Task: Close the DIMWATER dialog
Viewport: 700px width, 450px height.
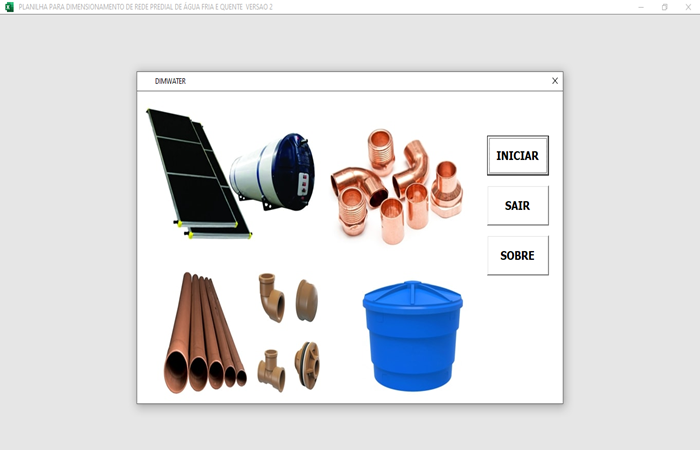Action: 555,81
